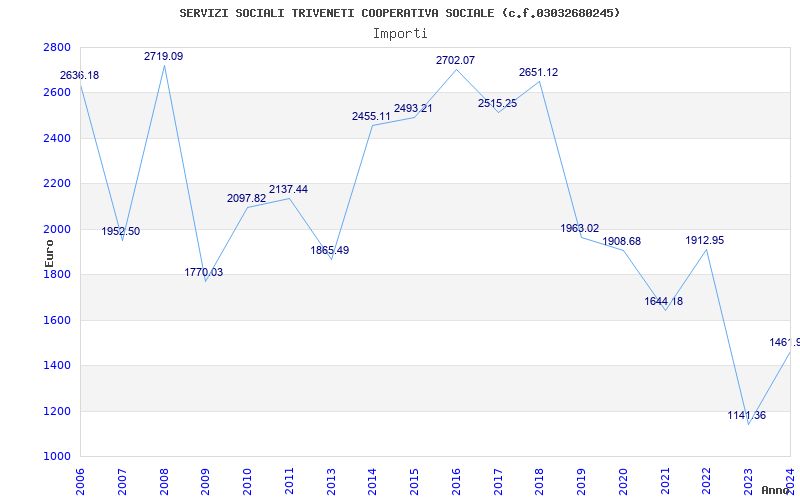Click the Euro y-axis title
Viewport: 800px width, 500px height.
click(x=49, y=253)
